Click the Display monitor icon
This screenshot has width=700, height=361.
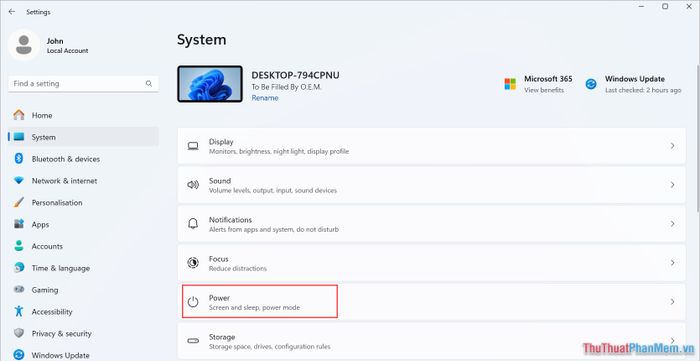[193, 146]
